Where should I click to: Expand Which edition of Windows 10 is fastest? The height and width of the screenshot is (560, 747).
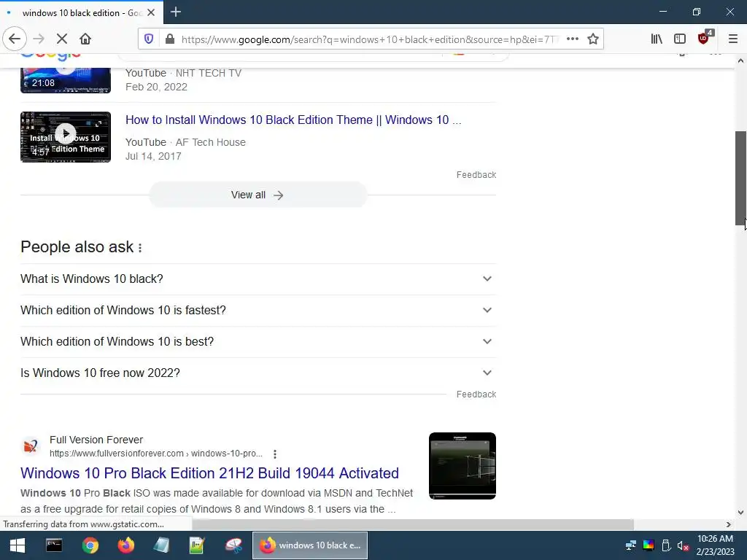click(x=258, y=310)
